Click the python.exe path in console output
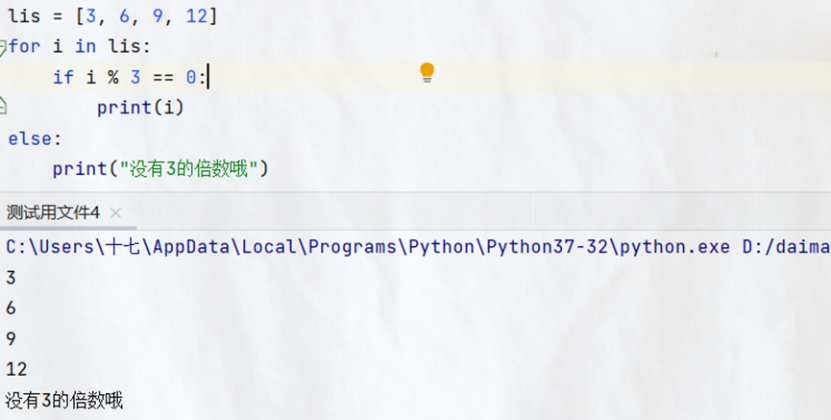Image resolution: width=831 pixels, height=420 pixels. pyautogui.click(x=418, y=247)
